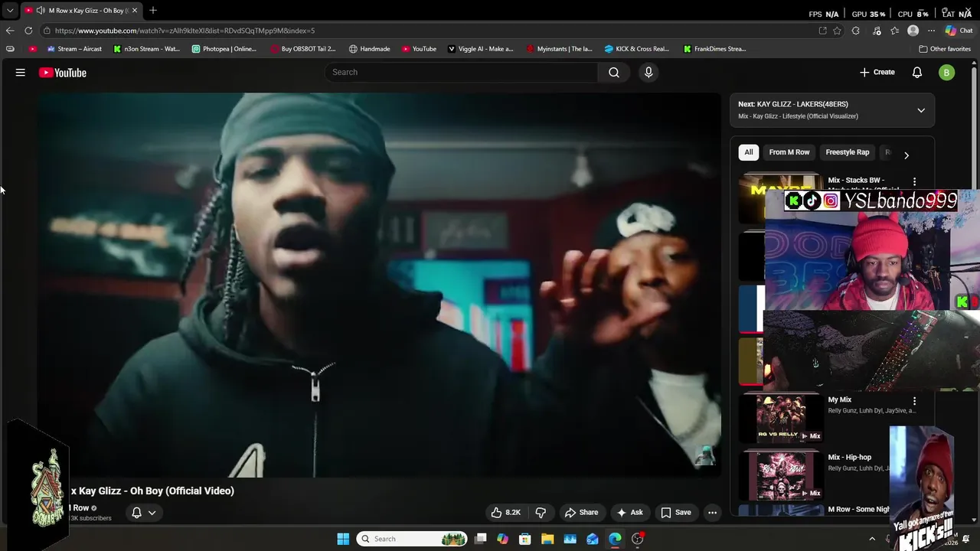
Task: Click the YouTube search magnifier button
Action: [614, 72]
